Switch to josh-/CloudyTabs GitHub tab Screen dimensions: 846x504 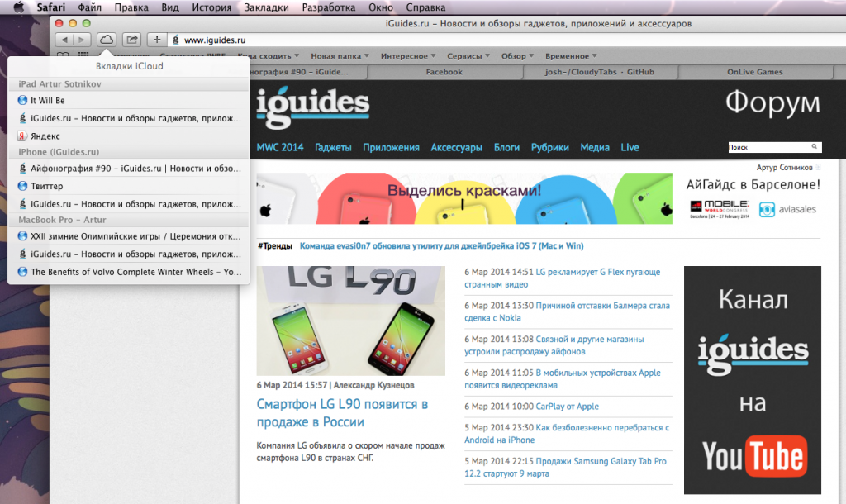(x=600, y=72)
